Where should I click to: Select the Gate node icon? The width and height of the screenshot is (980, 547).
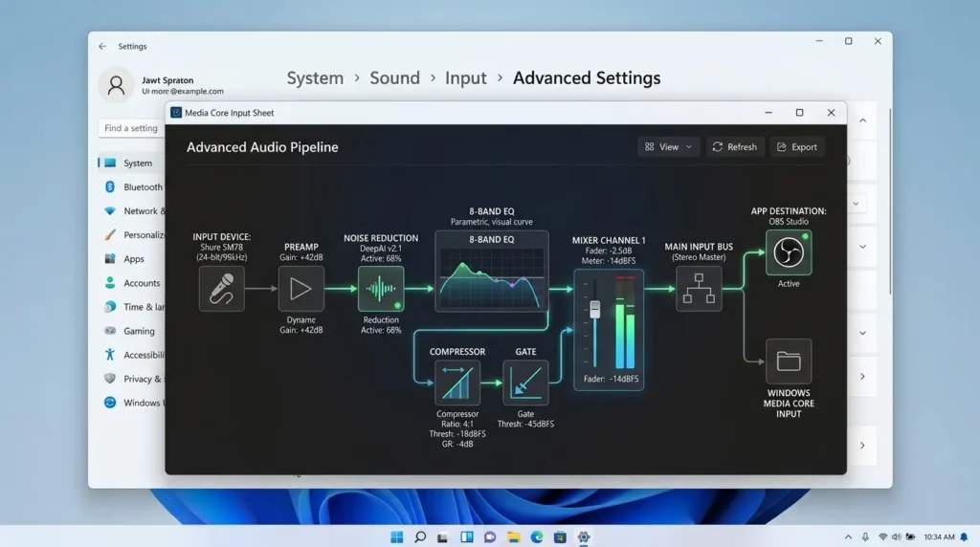pos(525,383)
